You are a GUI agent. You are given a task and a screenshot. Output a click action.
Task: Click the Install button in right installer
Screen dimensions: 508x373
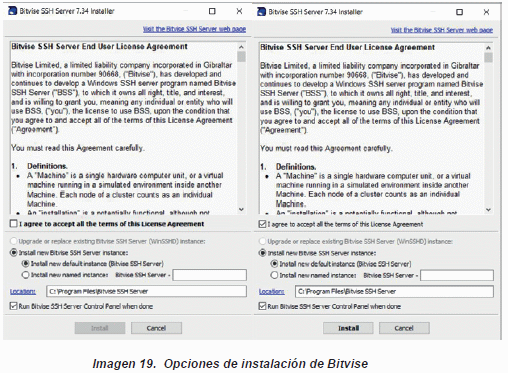click(x=348, y=328)
